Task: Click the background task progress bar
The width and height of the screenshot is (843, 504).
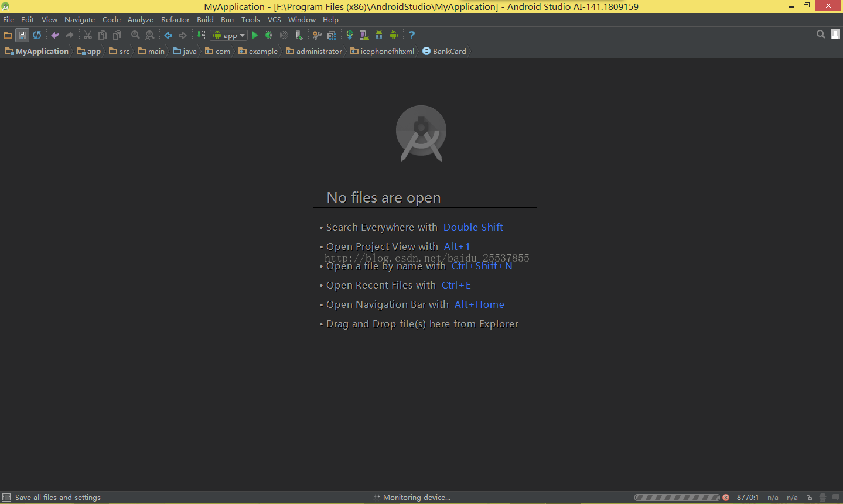Action: 677,498
